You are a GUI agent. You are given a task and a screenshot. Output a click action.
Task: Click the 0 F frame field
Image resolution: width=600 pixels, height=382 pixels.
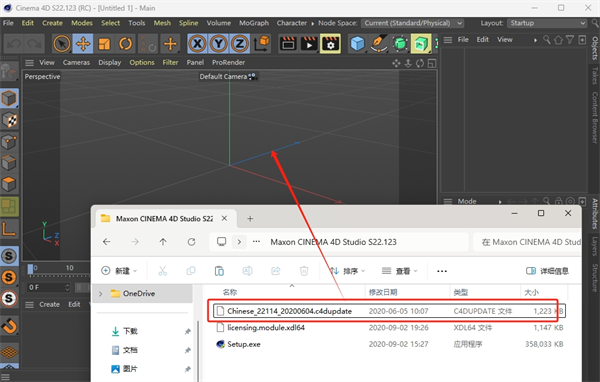pyautogui.click(x=48, y=287)
